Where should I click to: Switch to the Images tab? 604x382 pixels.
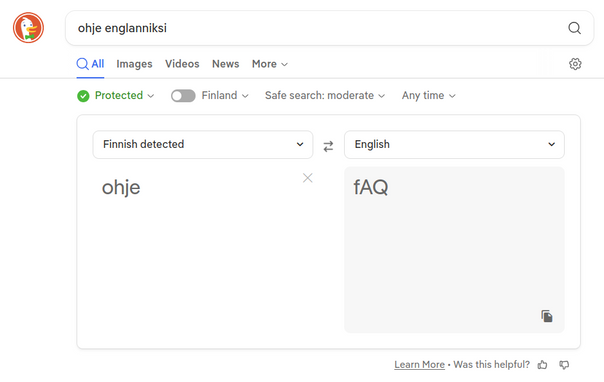click(134, 64)
